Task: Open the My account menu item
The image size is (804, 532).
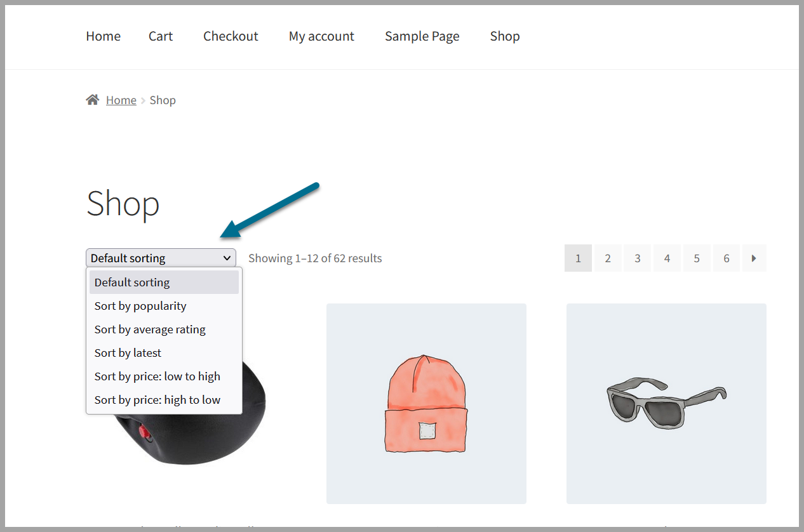Action: click(321, 36)
